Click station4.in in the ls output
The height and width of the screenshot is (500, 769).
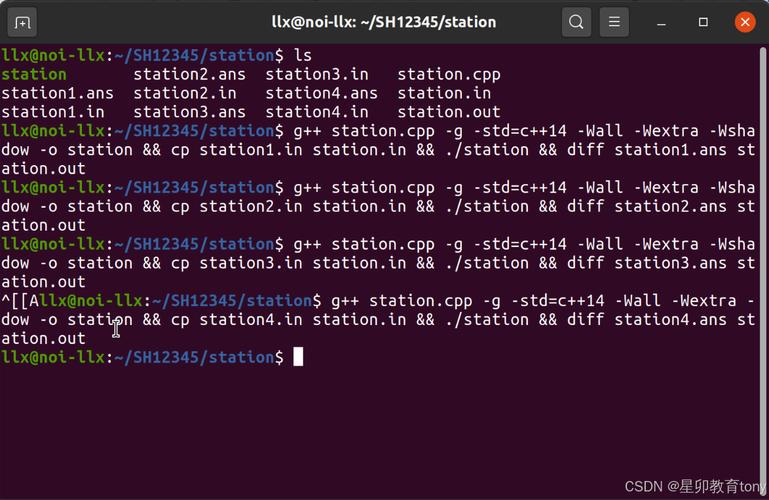click(317, 112)
